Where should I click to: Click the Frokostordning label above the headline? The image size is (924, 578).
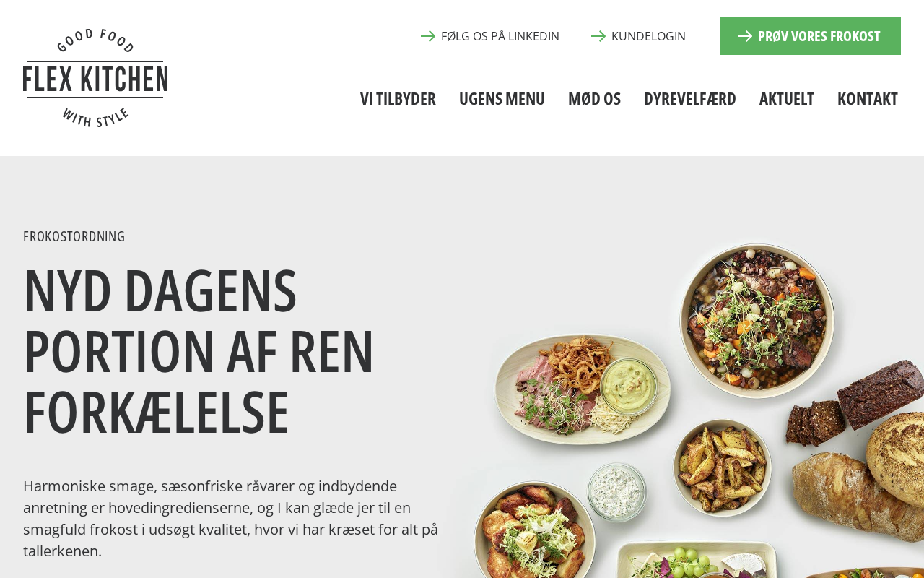[74, 236]
